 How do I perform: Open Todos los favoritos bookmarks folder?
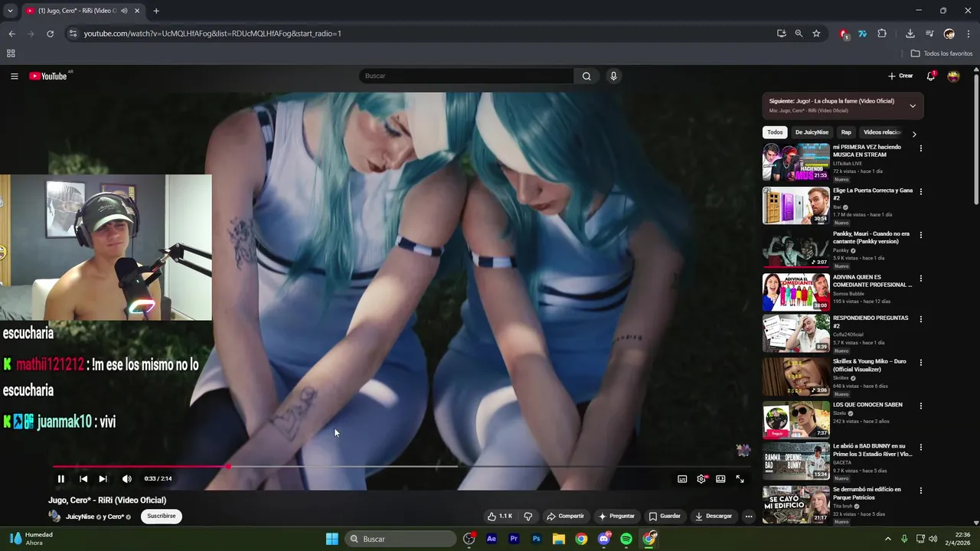tap(942, 54)
